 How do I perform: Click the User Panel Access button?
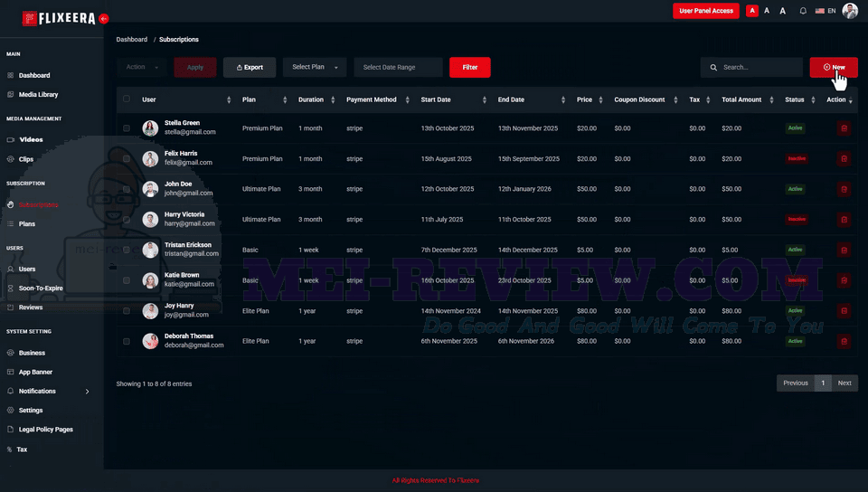pyautogui.click(x=706, y=11)
